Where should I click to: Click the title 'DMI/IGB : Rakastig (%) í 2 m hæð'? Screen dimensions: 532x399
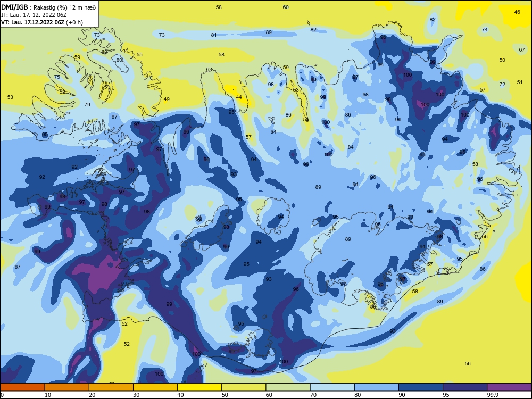(x=48, y=7)
